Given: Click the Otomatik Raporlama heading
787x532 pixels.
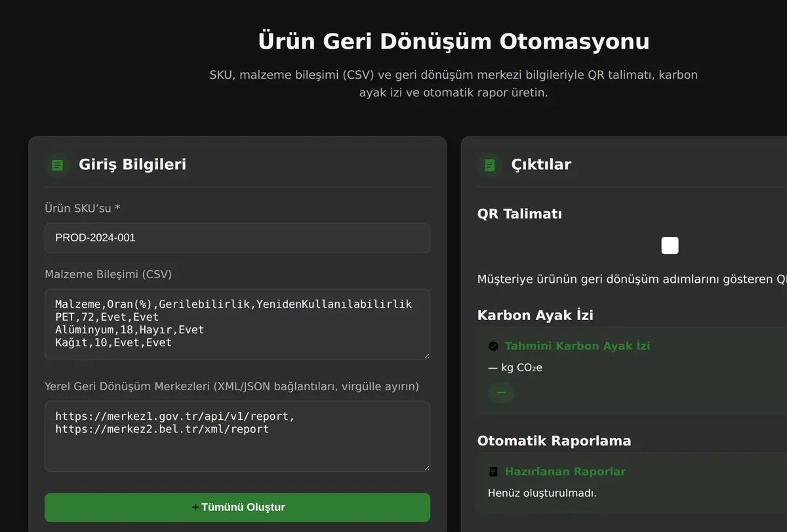Looking at the screenshot, I should tap(554, 441).
